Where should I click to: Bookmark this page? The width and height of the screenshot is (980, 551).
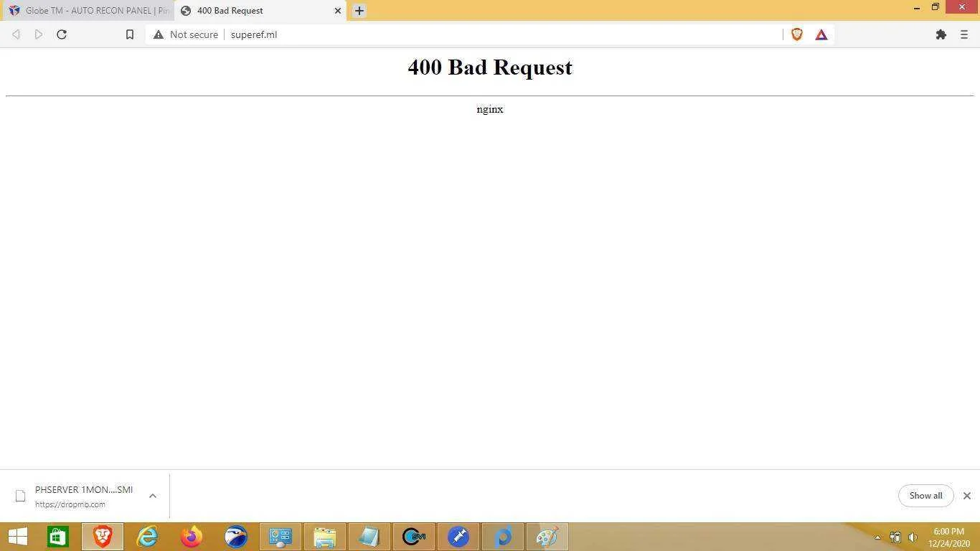[130, 34]
